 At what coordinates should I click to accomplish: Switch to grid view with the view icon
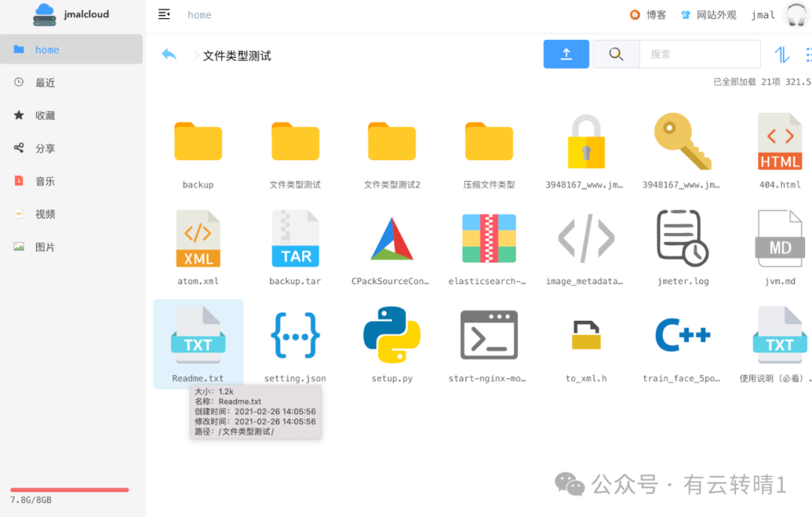point(808,54)
